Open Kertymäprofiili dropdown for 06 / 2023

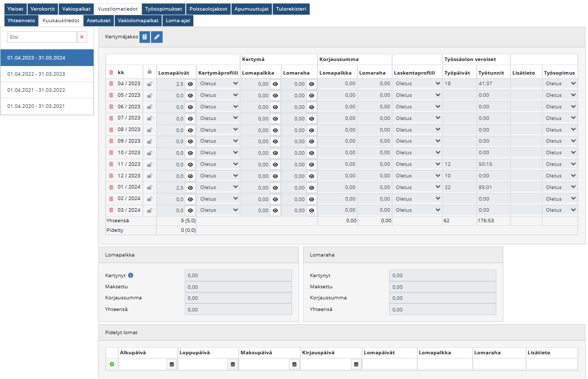218,107
